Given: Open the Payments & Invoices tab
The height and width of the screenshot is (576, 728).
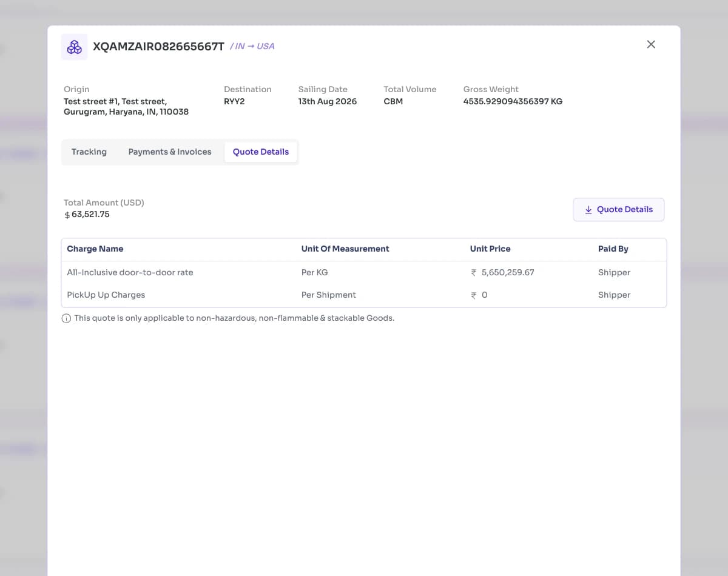Looking at the screenshot, I should [x=170, y=152].
